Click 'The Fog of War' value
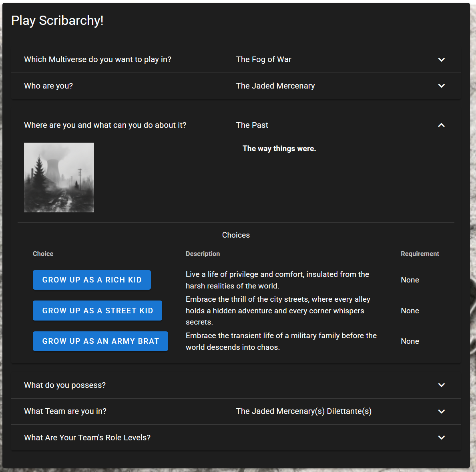The image size is (476, 472). pyautogui.click(x=263, y=59)
